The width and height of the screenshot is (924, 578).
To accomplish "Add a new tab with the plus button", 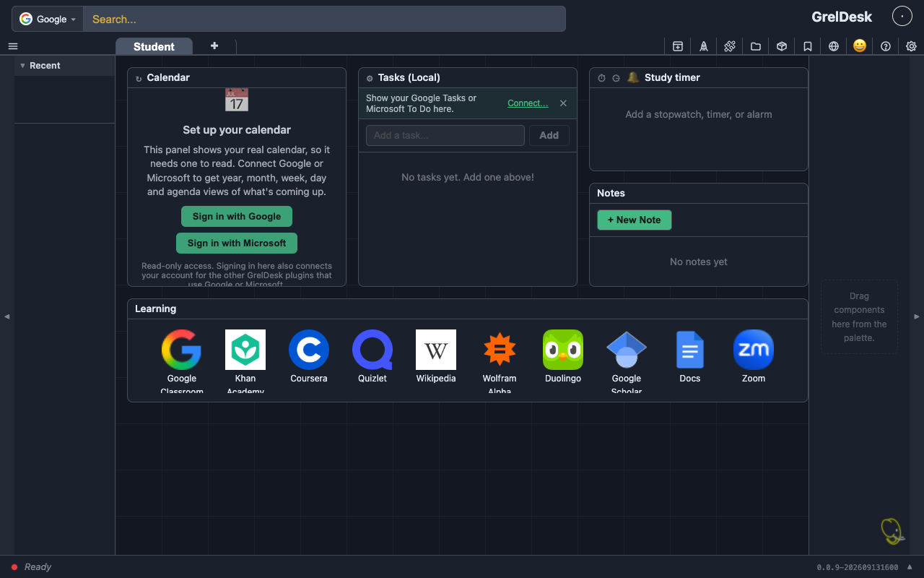I will pyautogui.click(x=214, y=46).
